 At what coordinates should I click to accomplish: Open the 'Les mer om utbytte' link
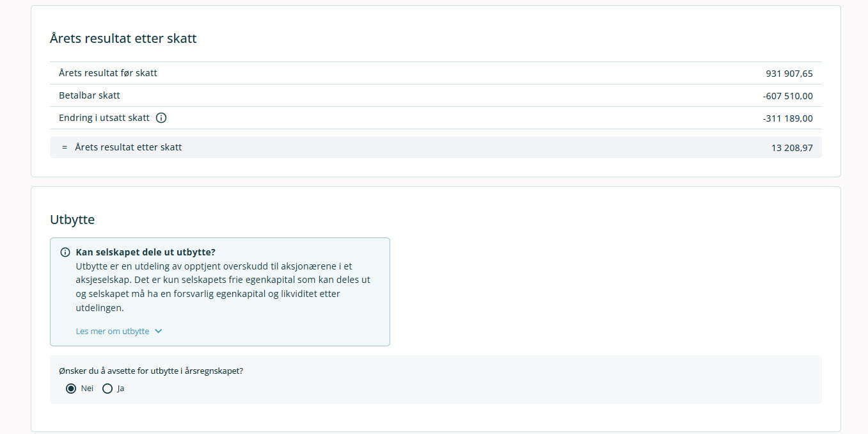click(x=113, y=331)
